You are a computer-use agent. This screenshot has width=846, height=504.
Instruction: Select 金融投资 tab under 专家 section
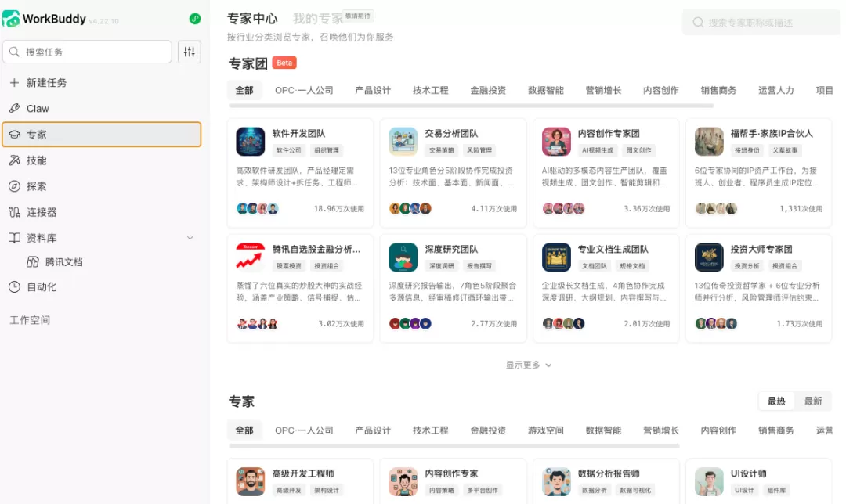click(488, 430)
